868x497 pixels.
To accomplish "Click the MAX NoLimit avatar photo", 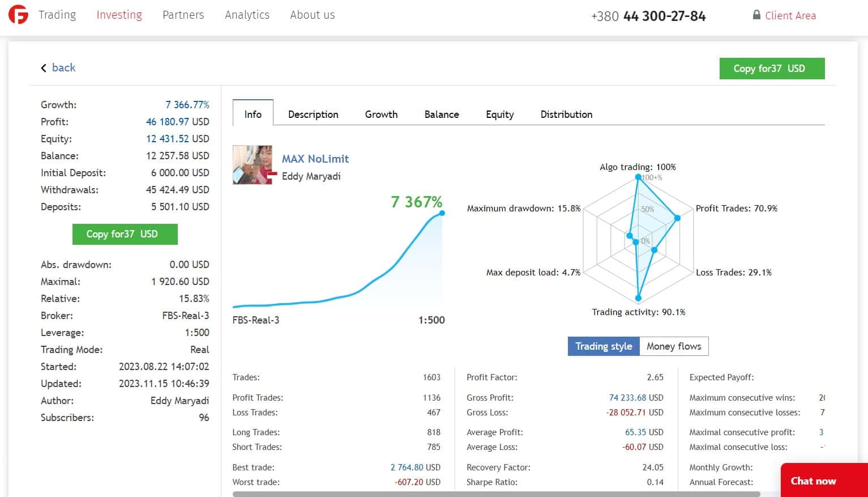I will (x=253, y=165).
